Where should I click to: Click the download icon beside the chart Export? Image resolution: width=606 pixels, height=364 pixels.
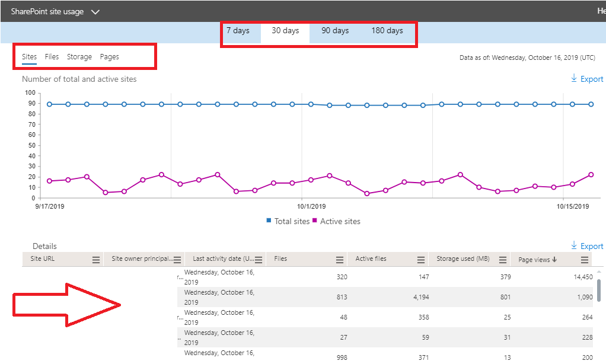coord(573,79)
